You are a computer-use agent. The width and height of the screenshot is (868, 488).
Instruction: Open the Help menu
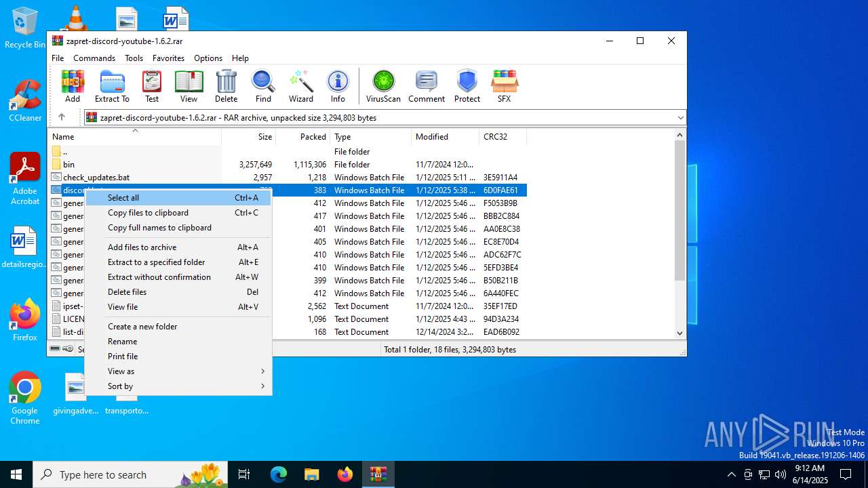[240, 58]
